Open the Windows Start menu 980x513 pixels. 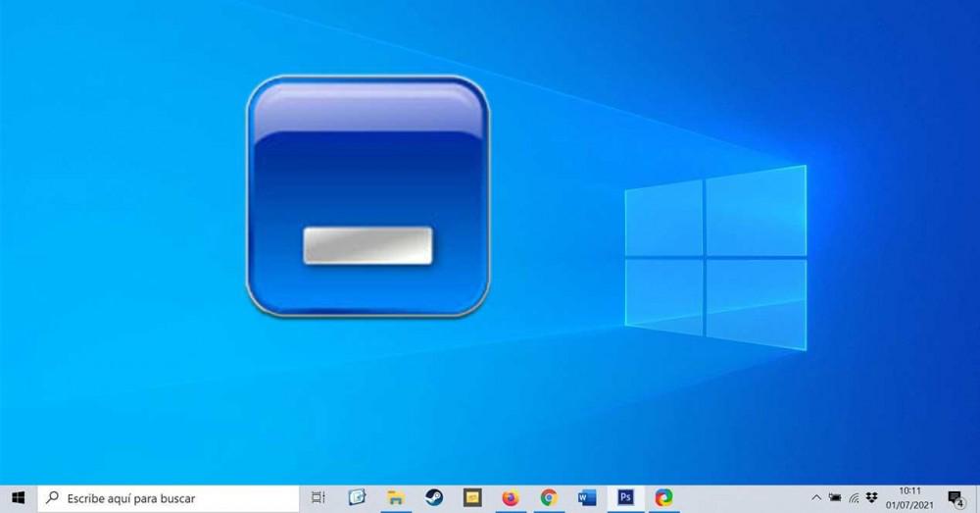point(18,498)
